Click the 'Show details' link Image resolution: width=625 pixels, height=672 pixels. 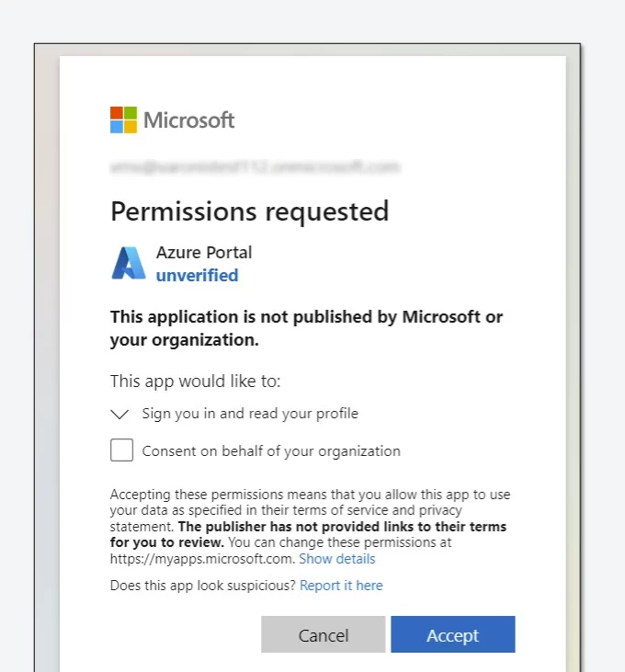tap(337, 559)
